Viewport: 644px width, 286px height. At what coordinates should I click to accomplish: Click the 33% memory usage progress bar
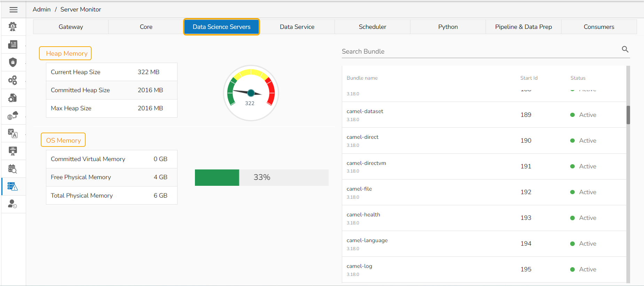(x=261, y=177)
